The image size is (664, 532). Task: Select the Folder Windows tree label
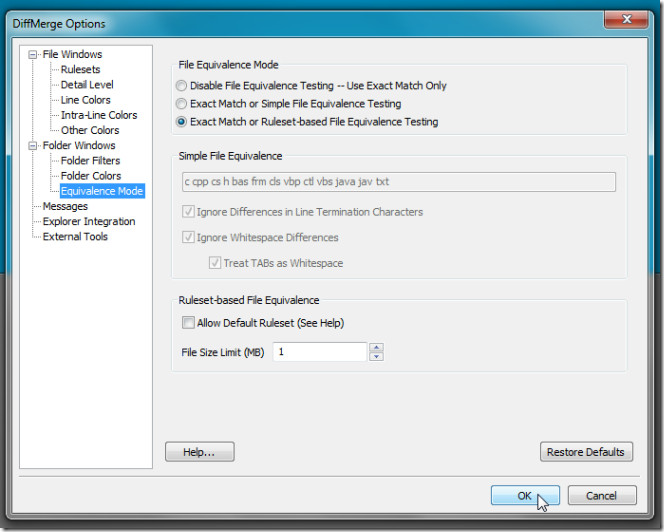coord(79,146)
